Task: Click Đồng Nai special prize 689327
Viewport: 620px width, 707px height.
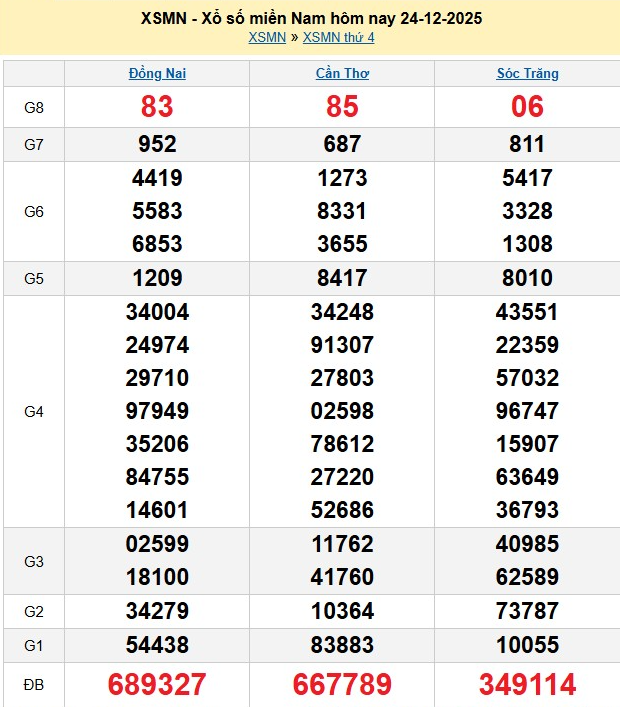Action: [x=158, y=685]
